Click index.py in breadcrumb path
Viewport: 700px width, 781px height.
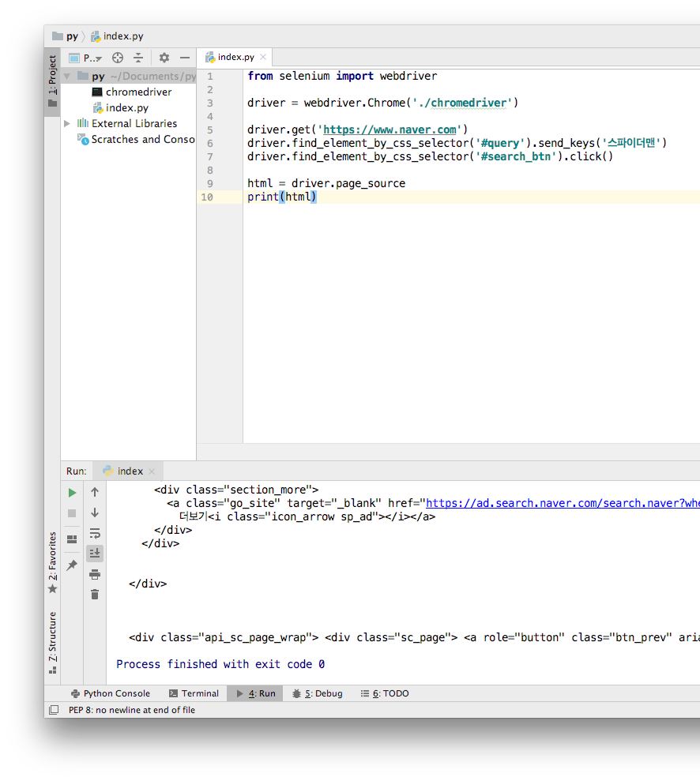click(117, 36)
